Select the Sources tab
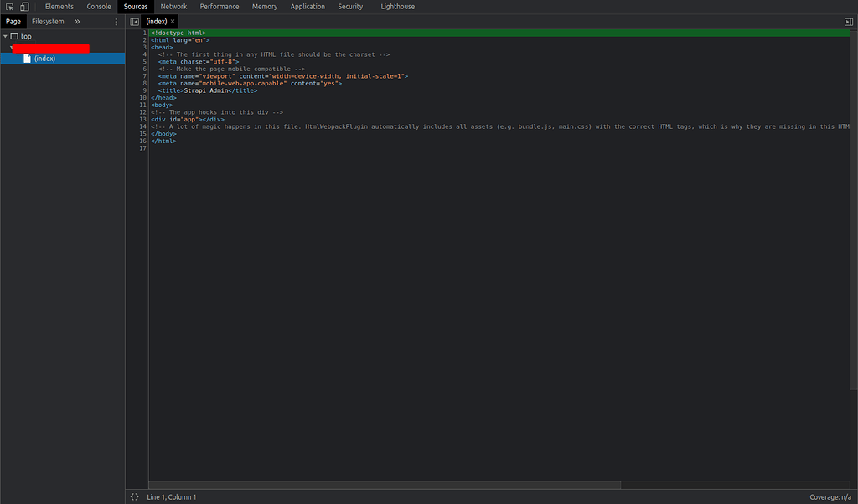 click(x=136, y=7)
